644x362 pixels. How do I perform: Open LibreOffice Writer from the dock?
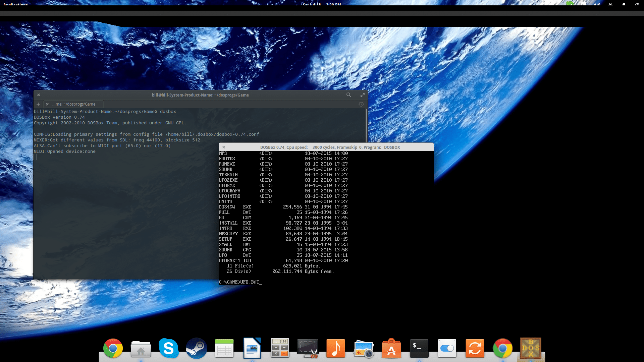pyautogui.click(x=252, y=348)
